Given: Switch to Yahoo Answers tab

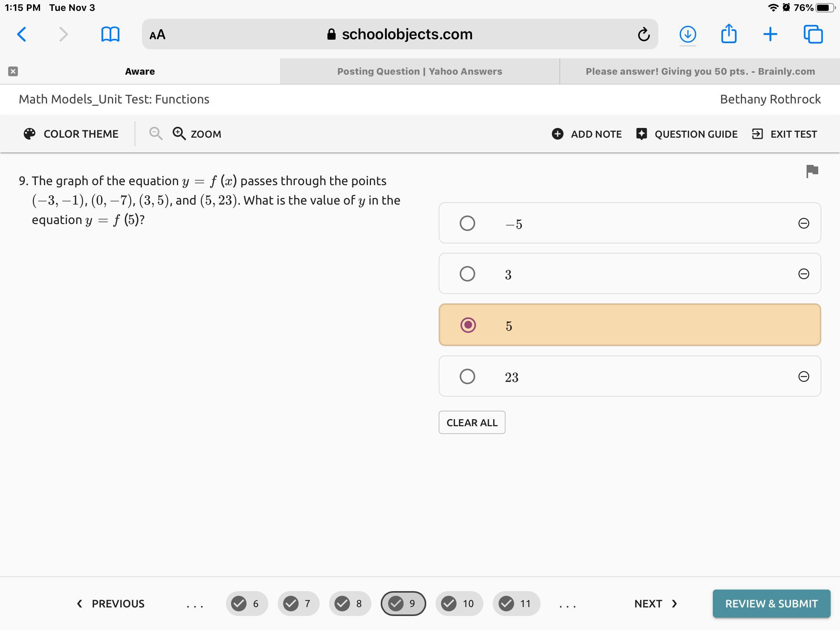Looking at the screenshot, I should 419,72.
